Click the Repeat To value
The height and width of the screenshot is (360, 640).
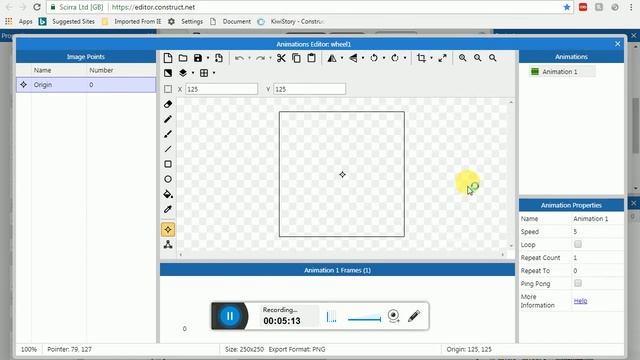575,271
